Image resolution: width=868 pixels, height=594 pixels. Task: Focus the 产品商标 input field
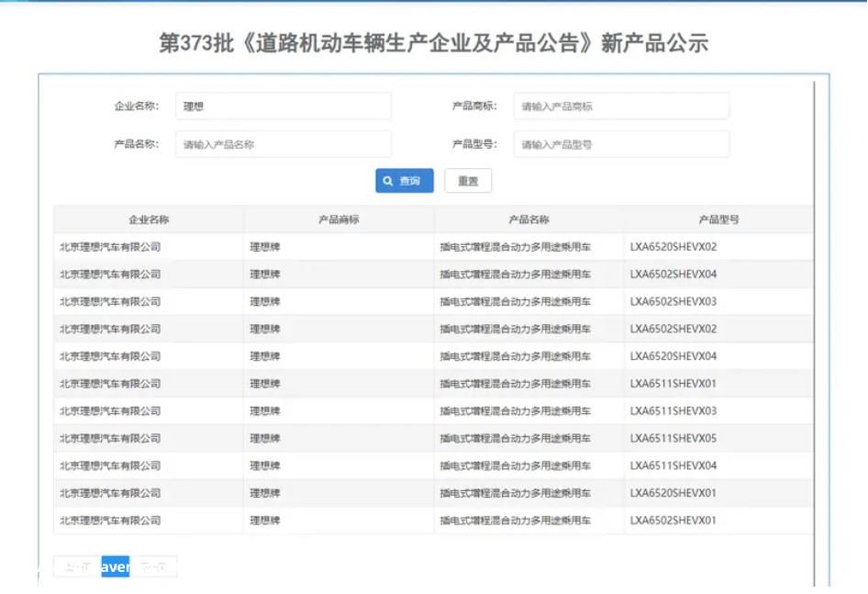(621, 106)
